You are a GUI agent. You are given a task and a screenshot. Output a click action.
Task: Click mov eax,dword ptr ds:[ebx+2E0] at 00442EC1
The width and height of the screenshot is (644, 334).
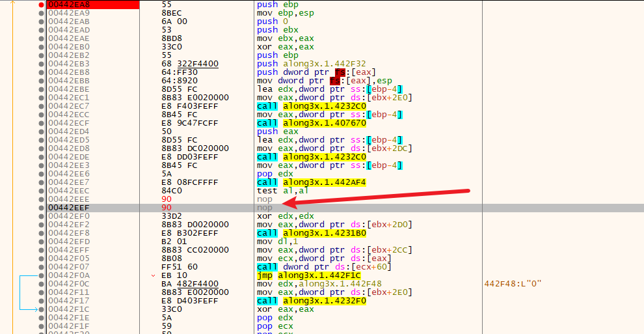(x=335, y=98)
